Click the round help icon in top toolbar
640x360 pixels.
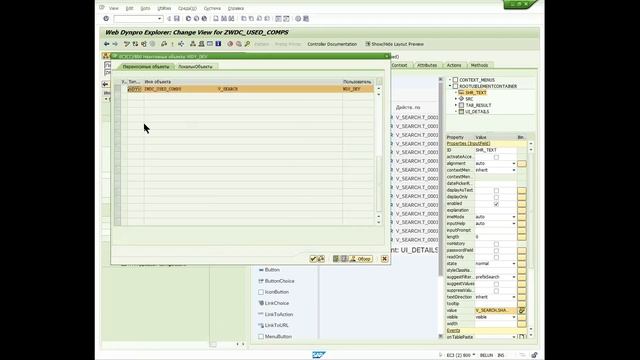[x=298, y=19]
